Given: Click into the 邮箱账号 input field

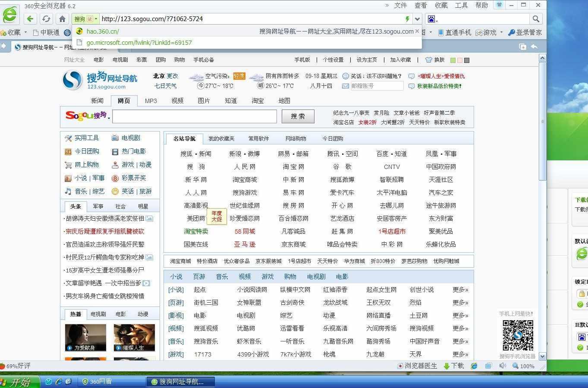Looking at the screenshot, I should [x=377, y=86].
